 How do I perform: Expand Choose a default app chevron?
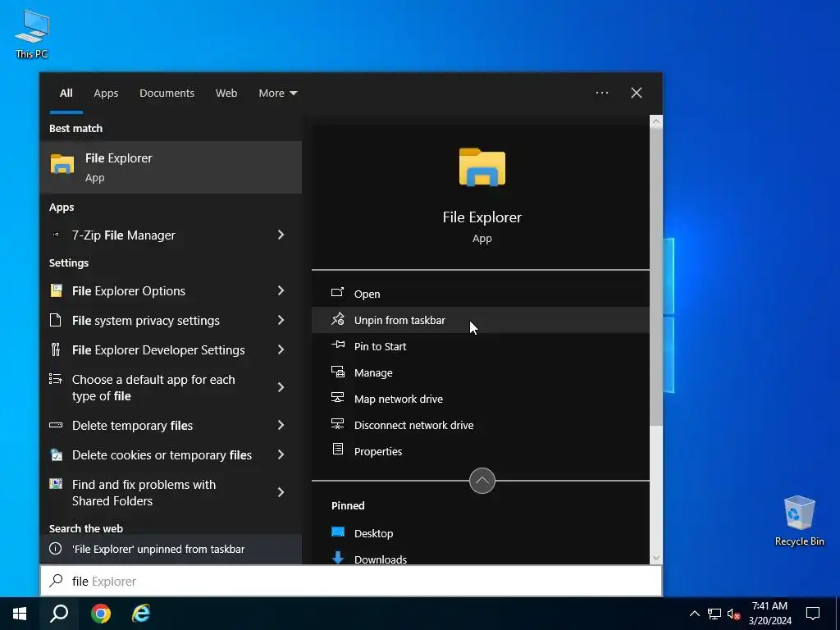pyautogui.click(x=281, y=387)
